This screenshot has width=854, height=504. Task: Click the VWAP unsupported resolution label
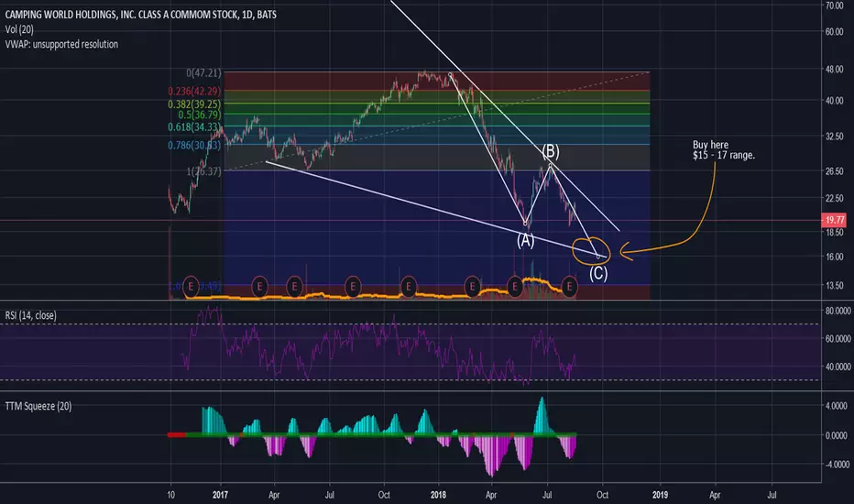61,44
